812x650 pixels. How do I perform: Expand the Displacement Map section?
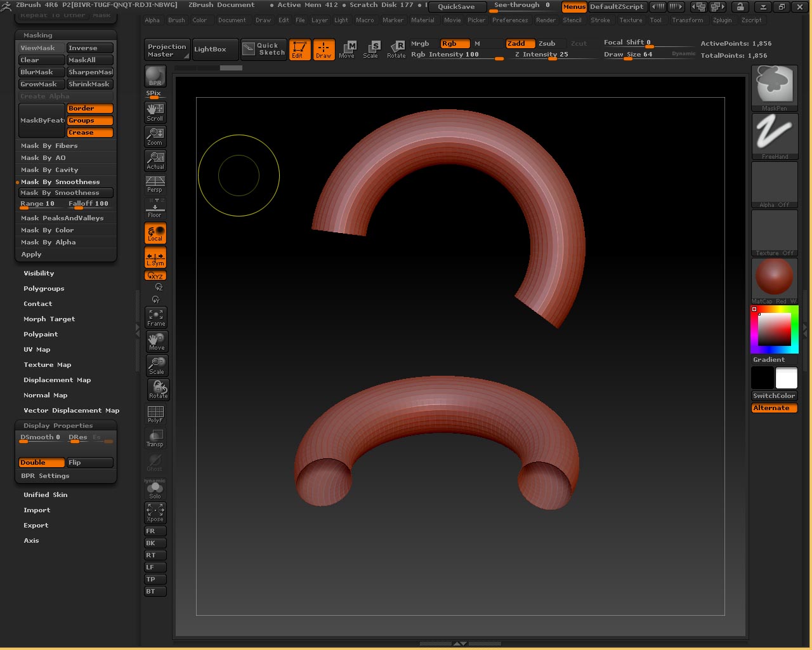(57, 380)
